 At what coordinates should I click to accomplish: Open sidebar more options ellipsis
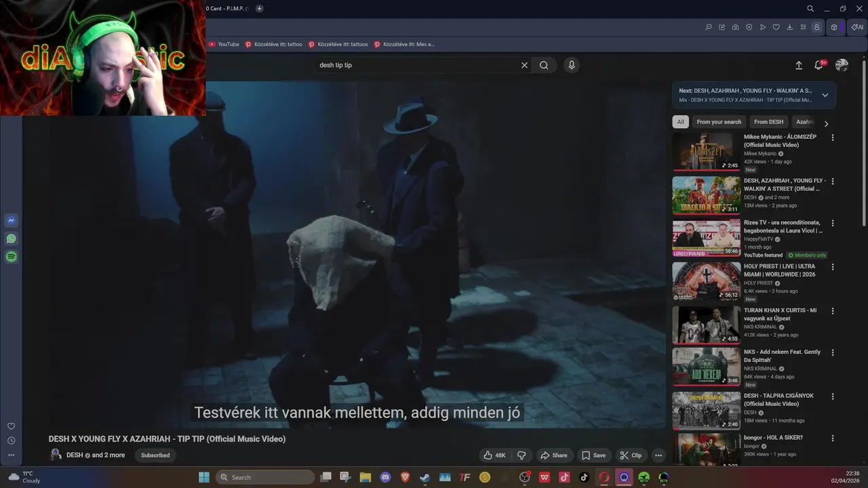click(11, 455)
